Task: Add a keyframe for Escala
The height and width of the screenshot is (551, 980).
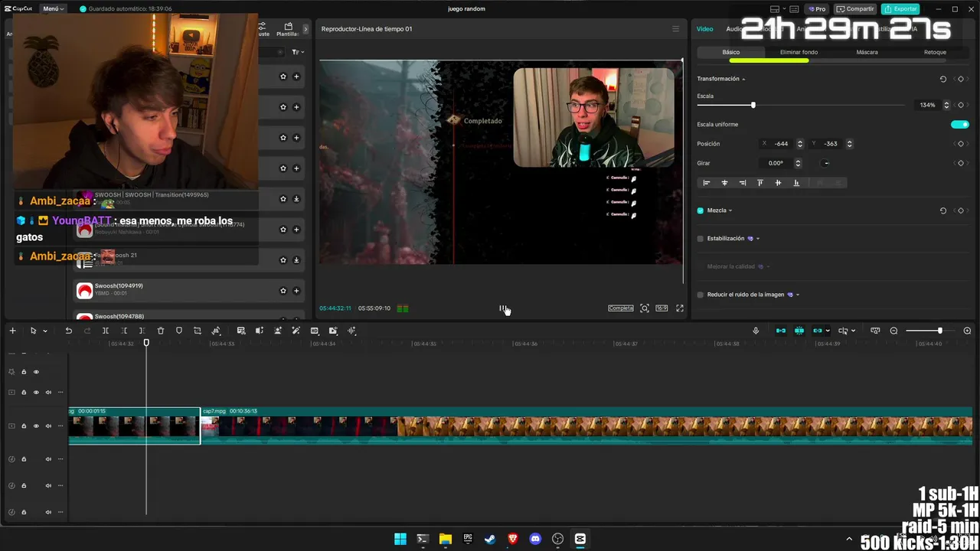Action: pos(961,105)
